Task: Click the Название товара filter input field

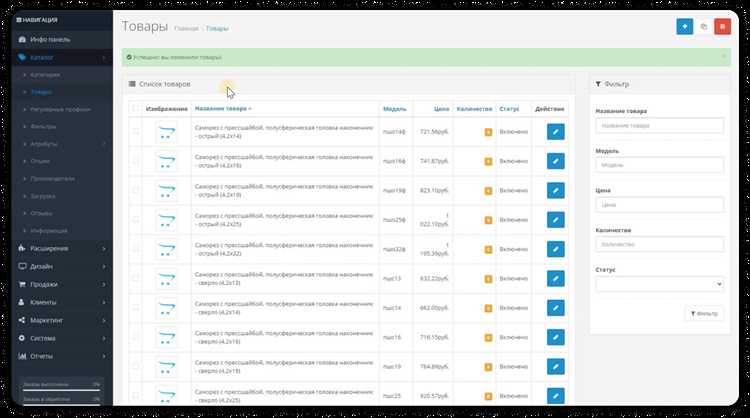Action: 658,126
